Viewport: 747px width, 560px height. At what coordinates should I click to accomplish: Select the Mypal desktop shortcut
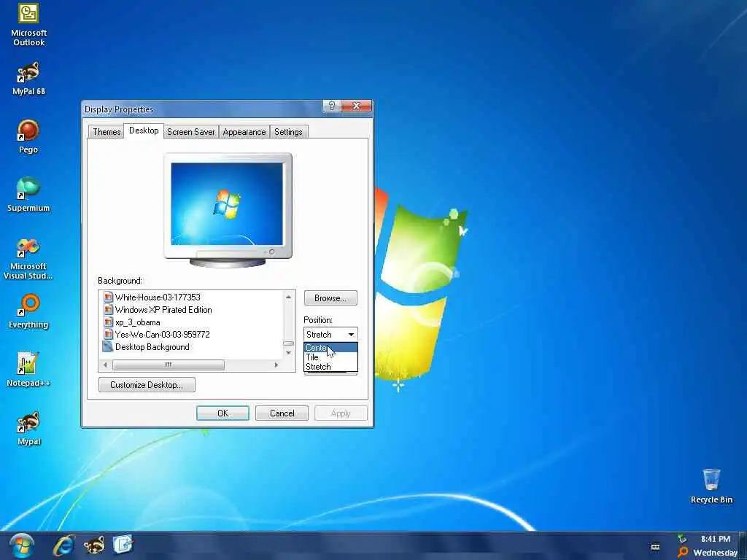(28, 429)
